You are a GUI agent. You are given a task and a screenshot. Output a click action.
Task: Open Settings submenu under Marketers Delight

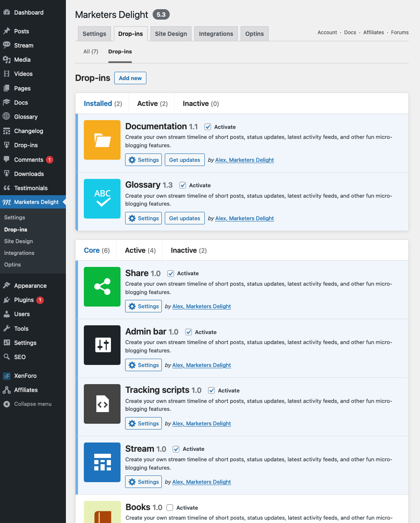coord(15,217)
